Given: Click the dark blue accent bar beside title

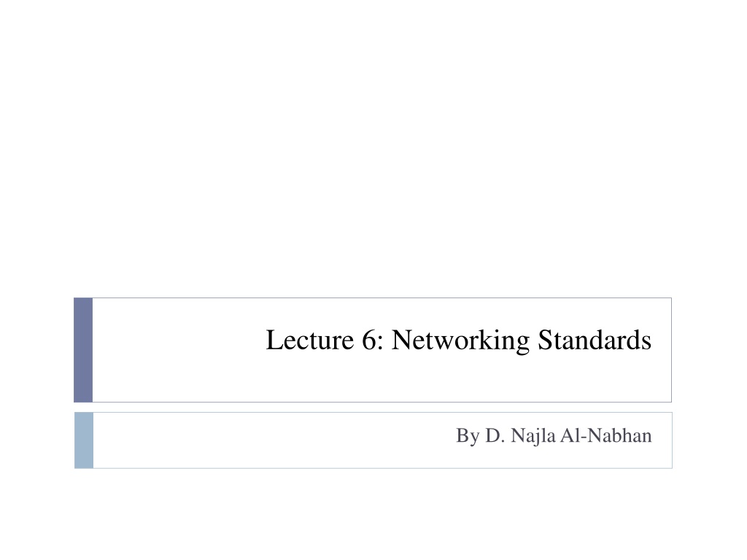Looking at the screenshot, I should pyautogui.click(x=83, y=350).
